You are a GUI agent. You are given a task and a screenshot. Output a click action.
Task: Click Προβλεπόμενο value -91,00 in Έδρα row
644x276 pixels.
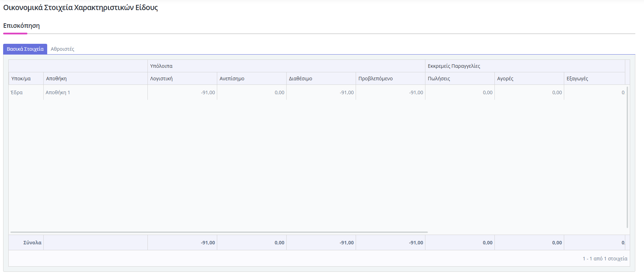click(390, 92)
